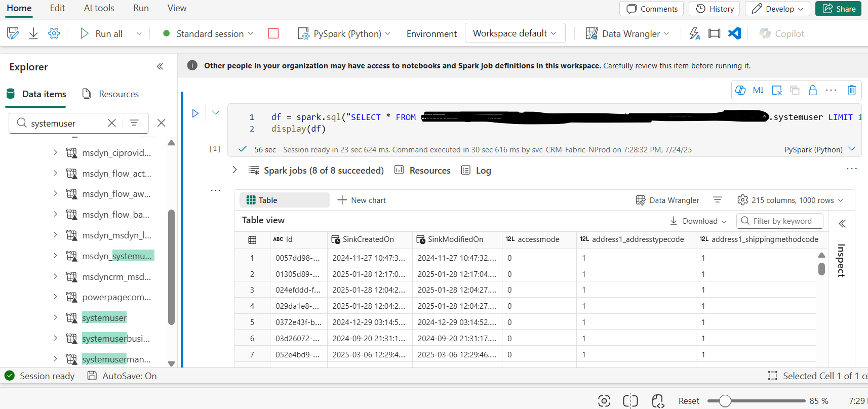868x409 pixels.
Task: Click the download notebook icon in toolbar
Action: pos(33,33)
